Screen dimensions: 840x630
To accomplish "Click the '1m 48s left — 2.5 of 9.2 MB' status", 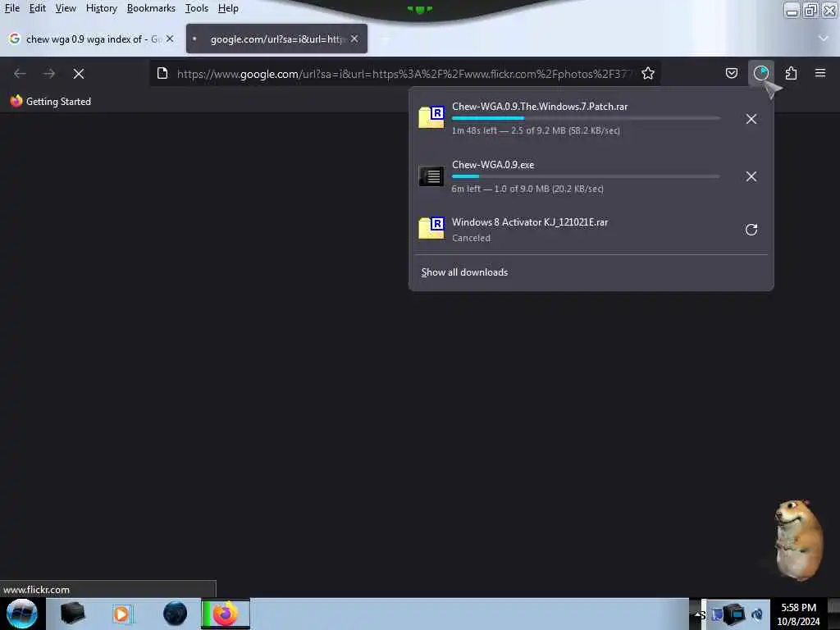I will click(536, 130).
